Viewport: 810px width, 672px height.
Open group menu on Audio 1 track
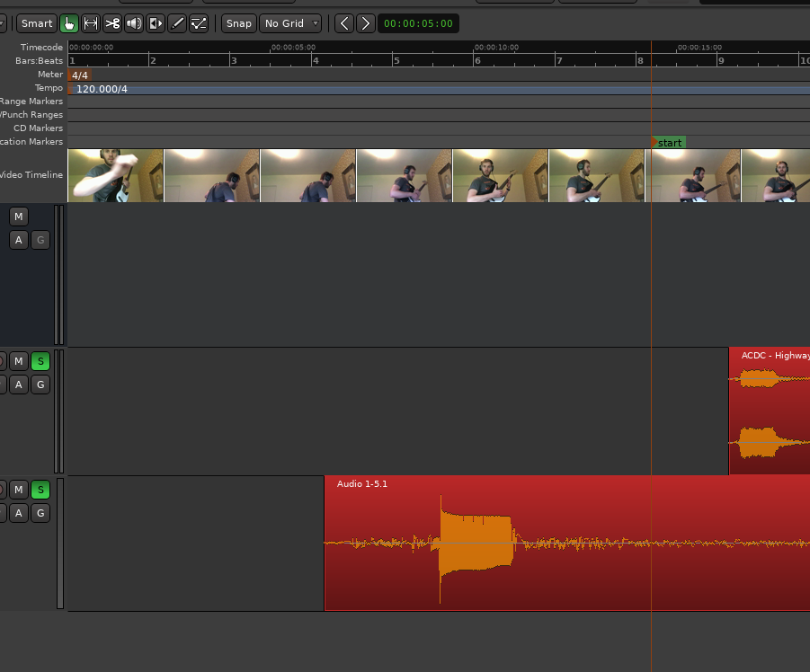click(x=40, y=513)
